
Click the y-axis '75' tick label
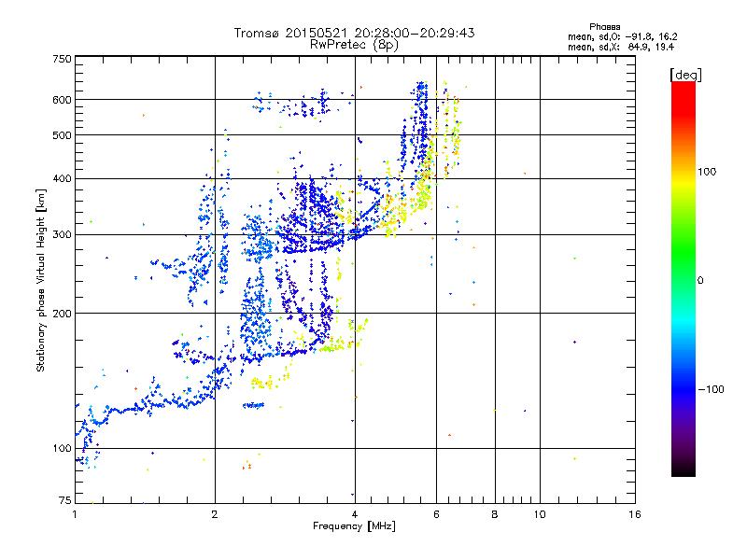point(65,500)
